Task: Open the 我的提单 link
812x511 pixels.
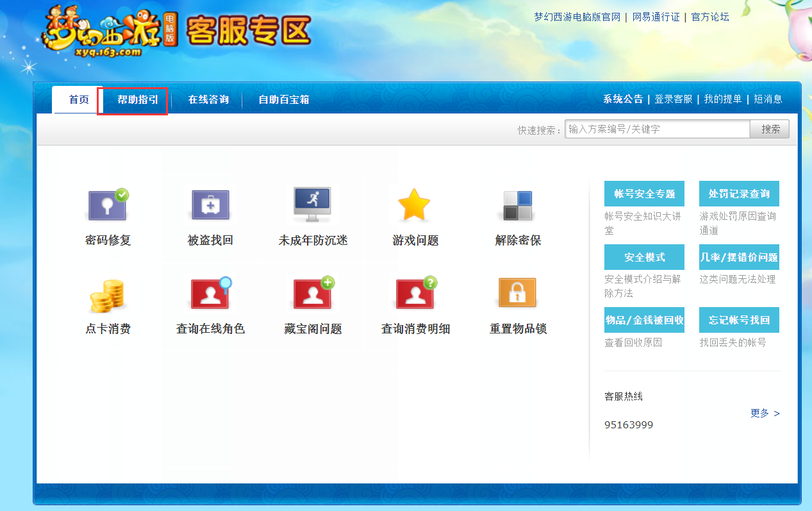Action: tap(723, 99)
